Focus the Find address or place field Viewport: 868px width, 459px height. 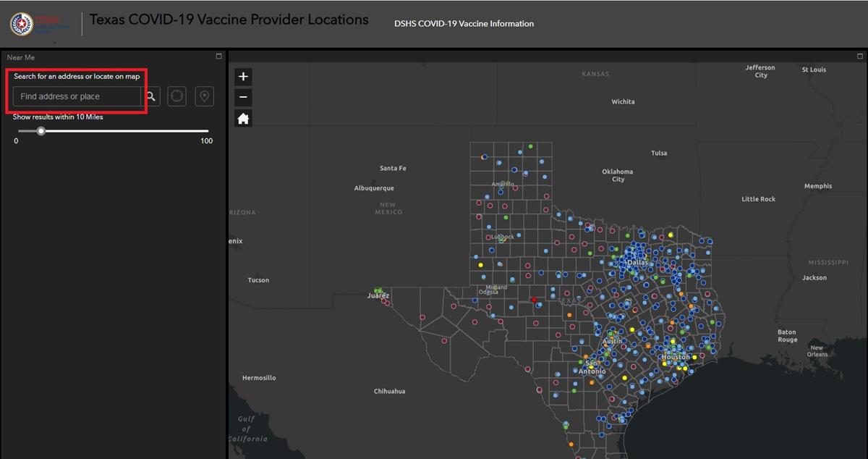click(77, 96)
